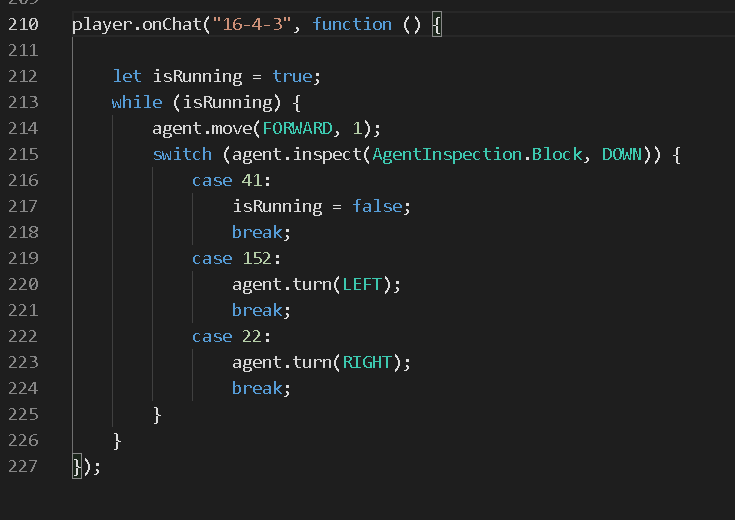Viewport: 735px width, 520px height.
Task: Click the "16-4-3" string literal
Action: 252,24
